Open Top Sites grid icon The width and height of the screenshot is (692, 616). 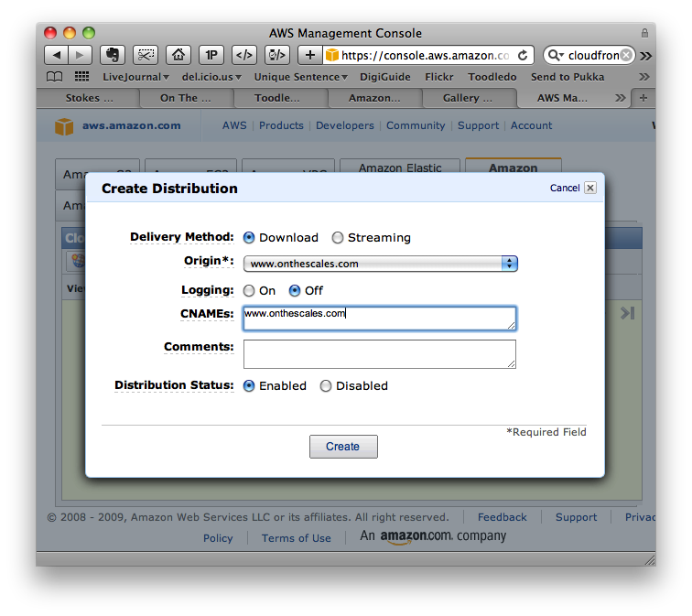[x=81, y=77]
